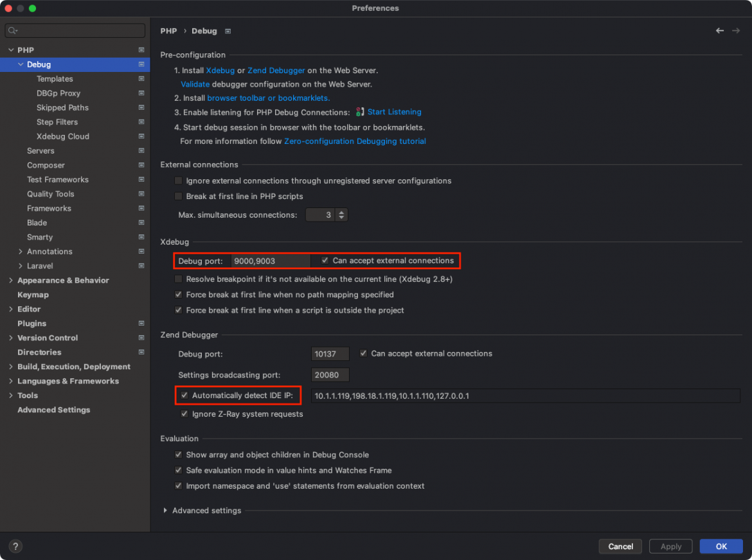Click the project-level icon beside Annotations
The height and width of the screenshot is (560, 752).
point(141,251)
